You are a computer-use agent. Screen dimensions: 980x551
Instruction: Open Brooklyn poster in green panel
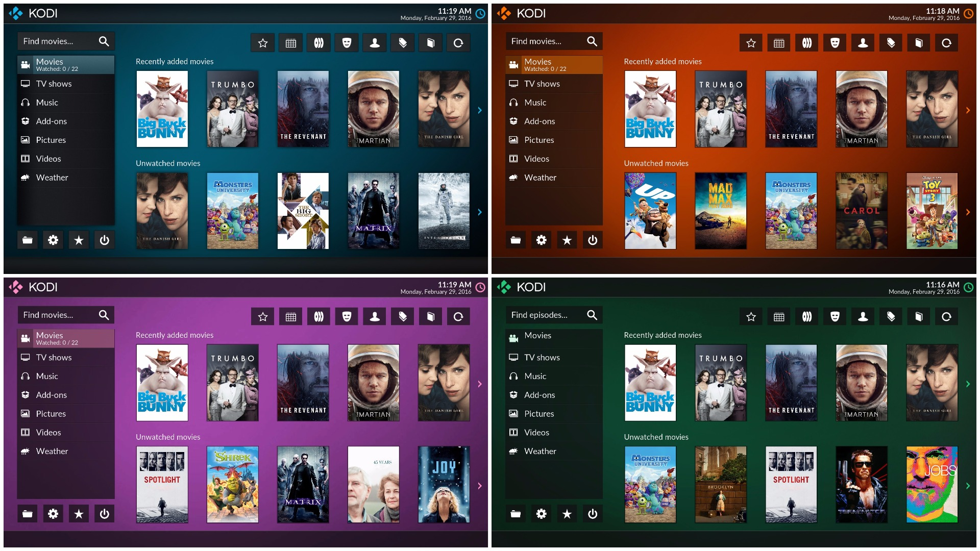coord(721,485)
